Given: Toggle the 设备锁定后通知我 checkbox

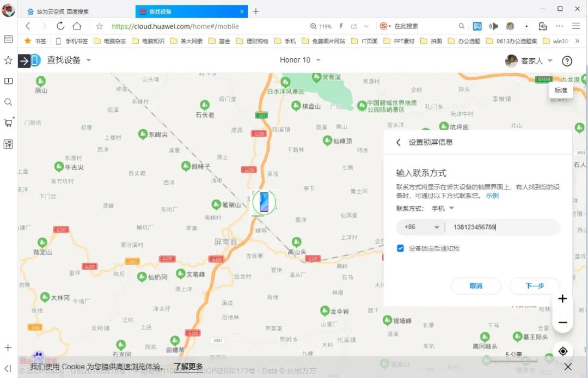Looking at the screenshot, I should click(x=400, y=248).
